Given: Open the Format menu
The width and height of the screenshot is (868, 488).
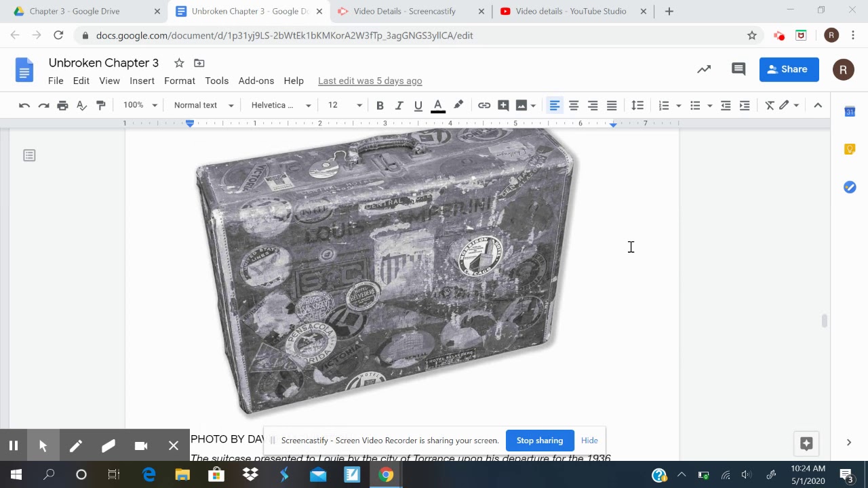Looking at the screenshot, I should pos(180,81).
